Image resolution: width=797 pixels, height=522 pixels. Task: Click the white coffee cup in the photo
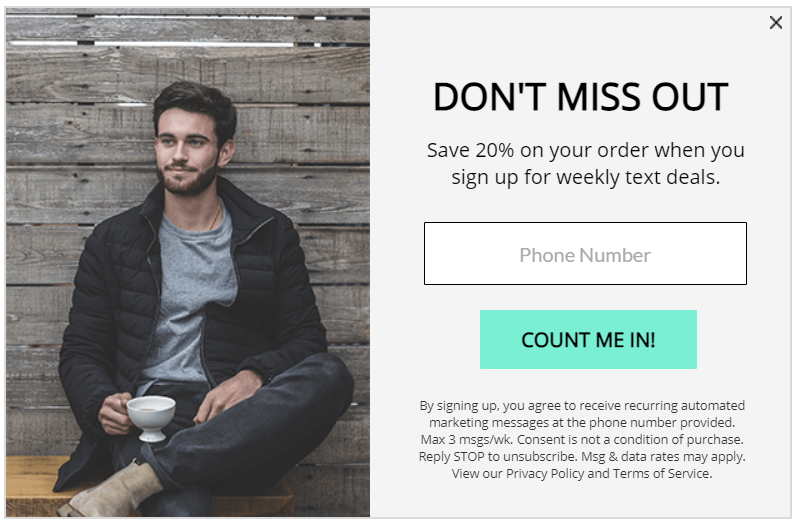pyautogui.click(x=151, y=418)
